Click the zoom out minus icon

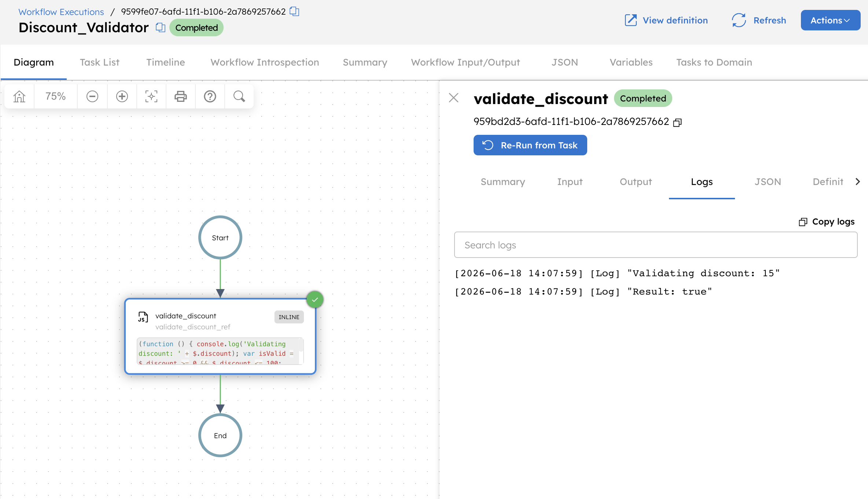tap(92, 96)
